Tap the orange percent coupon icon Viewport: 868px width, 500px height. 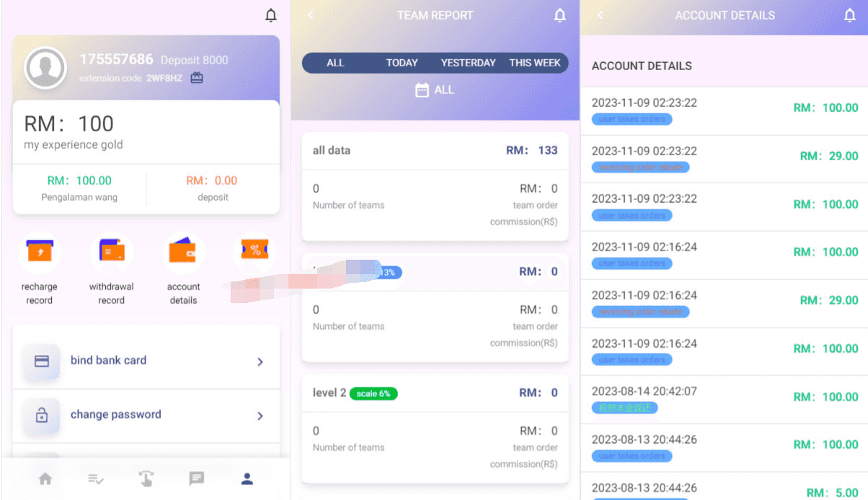(255, 250)
